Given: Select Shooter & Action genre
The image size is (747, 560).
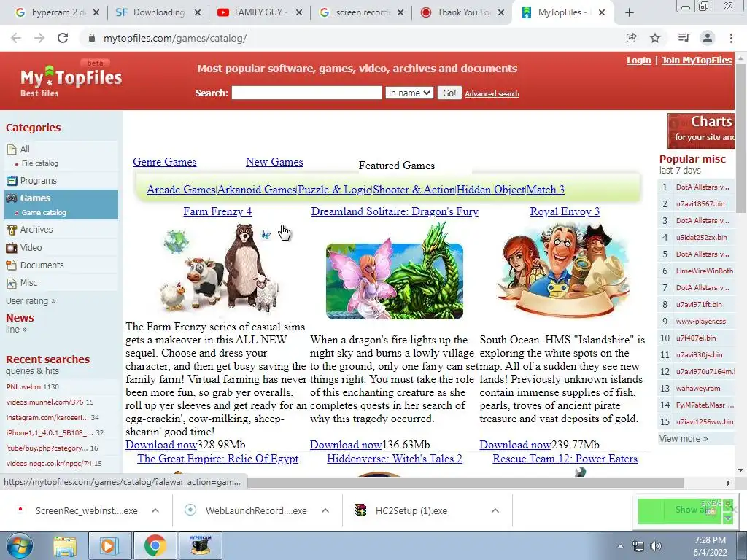Looking at the screenshot, I should click(414, 190).
